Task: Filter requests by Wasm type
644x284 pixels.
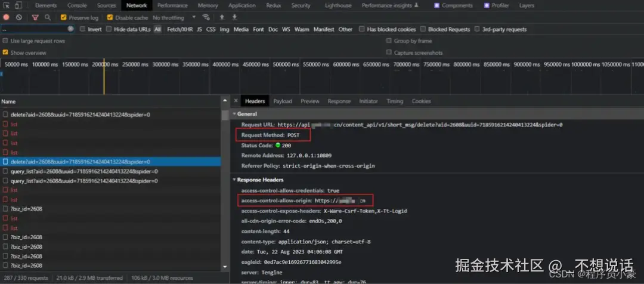Action: (x=302, y=29)
